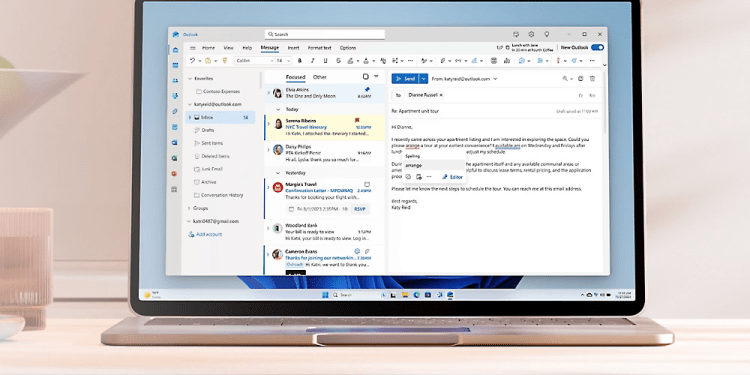Expand the ribbon with the chevron
Screen dimensions: 750x375
[x=604, y=65]
